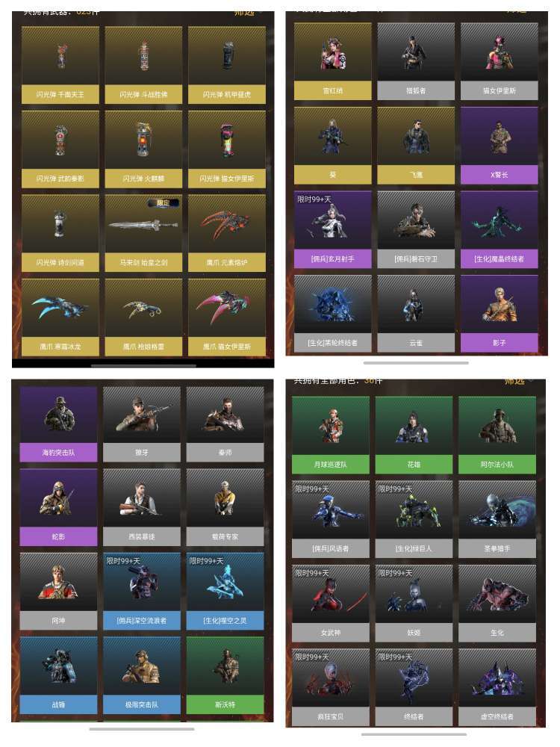
Task: Open the 海豹突击队 soldier card
Action: pyautogui.click(x=58, y=424)
